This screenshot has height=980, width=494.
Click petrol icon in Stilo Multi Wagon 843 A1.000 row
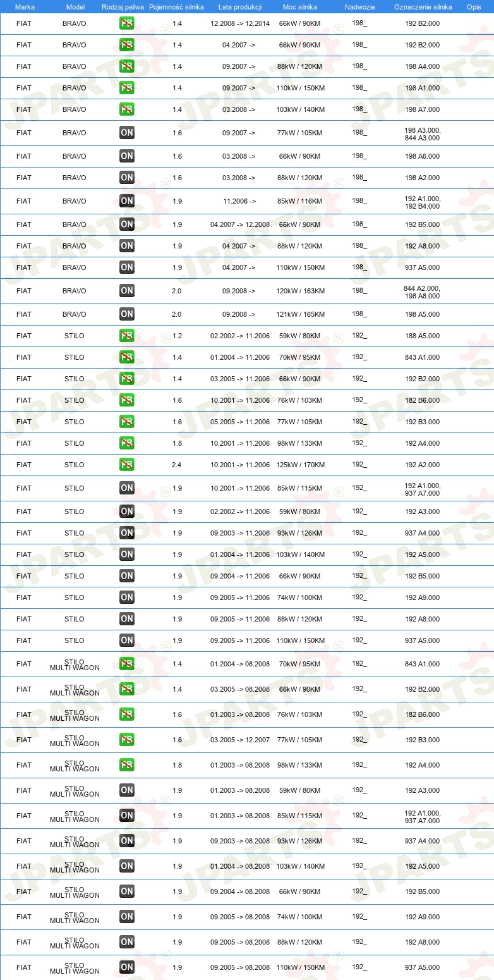(127, 664)
